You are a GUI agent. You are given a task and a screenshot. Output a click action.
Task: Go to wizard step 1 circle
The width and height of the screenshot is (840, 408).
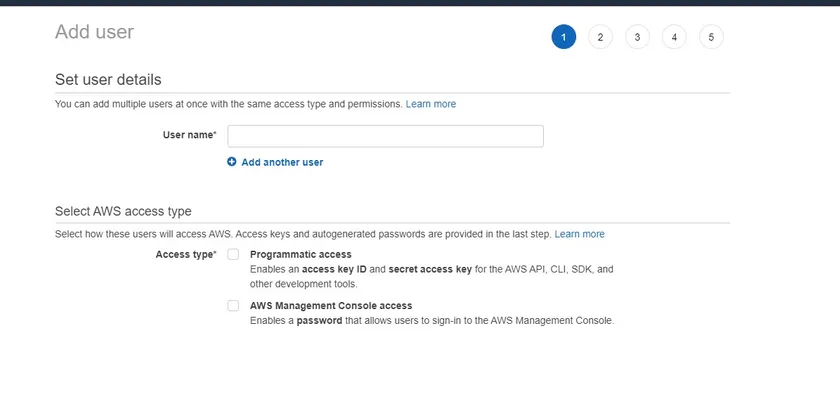564,37
